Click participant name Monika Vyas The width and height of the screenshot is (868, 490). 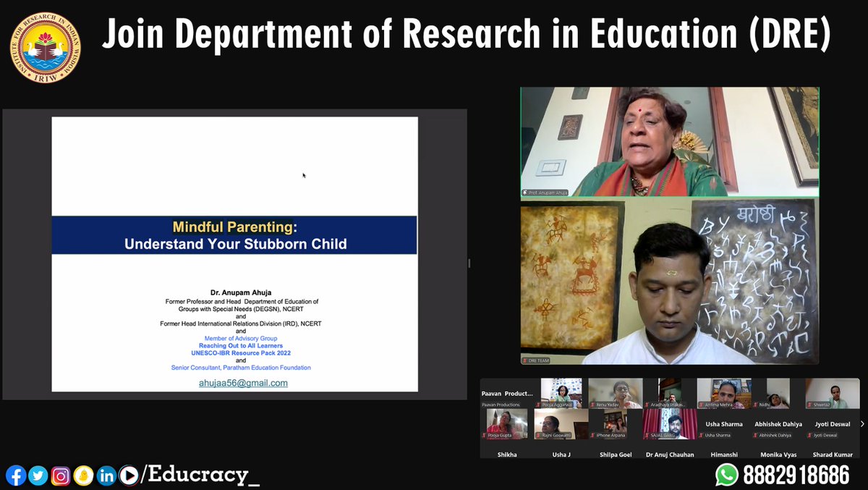pyautogui.click(x=778, y=455)
